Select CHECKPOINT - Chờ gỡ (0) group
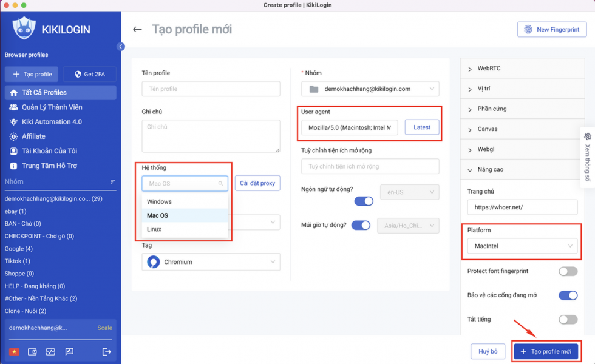The image size is (595, 364). coord(39,236)
